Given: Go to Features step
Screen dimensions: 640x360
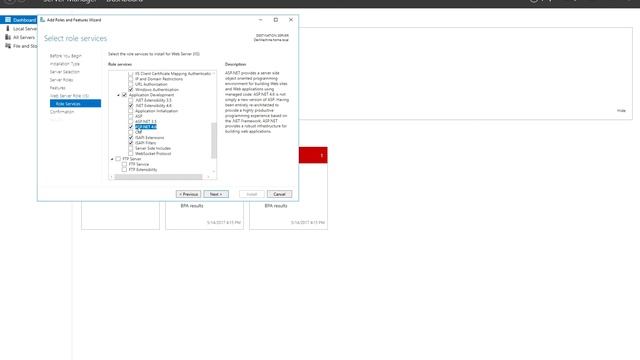Looking at the screenshot, I should (58, 88).
